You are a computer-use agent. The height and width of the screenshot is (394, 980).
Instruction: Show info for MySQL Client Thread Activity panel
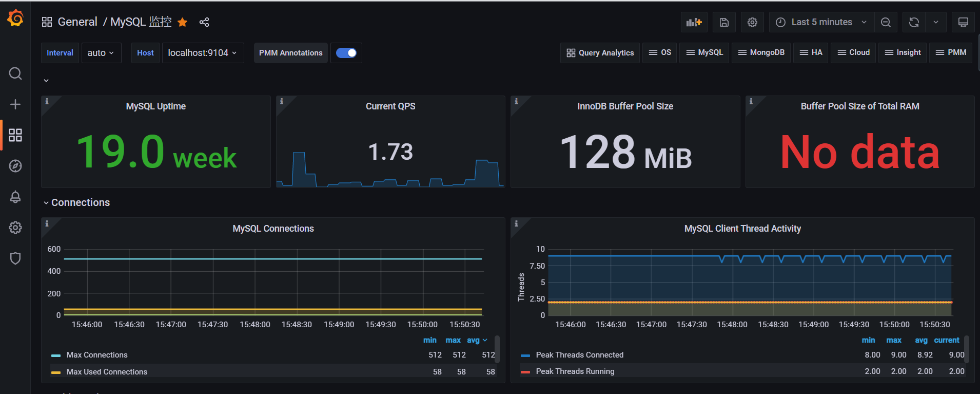[516, 223]
